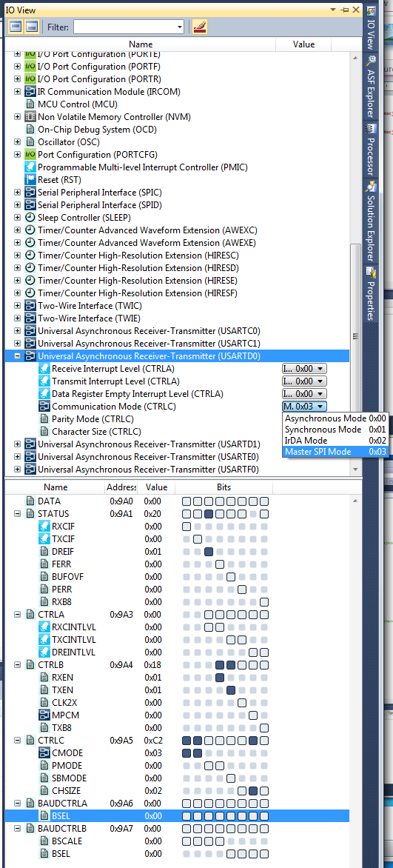Image resolution: width=393 pixels, height=868 pixels.
Task: Click the RXCIF register bit icon
Action: click(x=44, y=527)
